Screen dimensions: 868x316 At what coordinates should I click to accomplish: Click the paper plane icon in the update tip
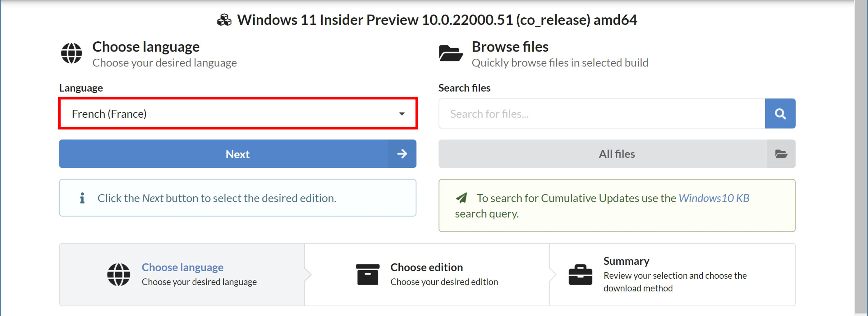(461, 198)
